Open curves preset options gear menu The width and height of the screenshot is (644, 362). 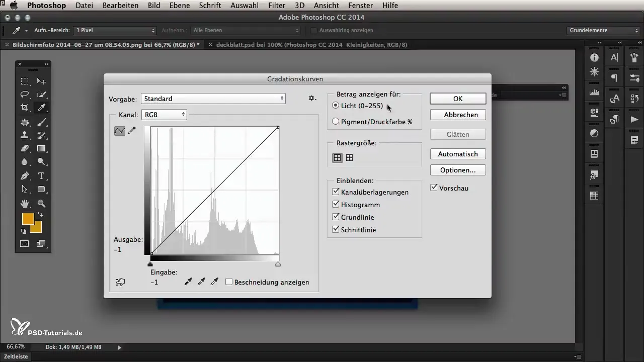(312, 99)
